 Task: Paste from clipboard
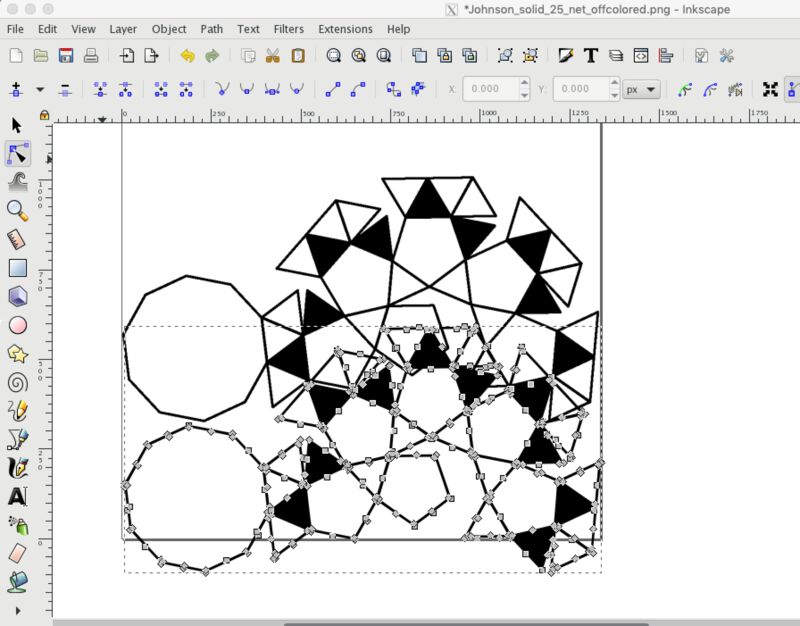pos(298,56)
